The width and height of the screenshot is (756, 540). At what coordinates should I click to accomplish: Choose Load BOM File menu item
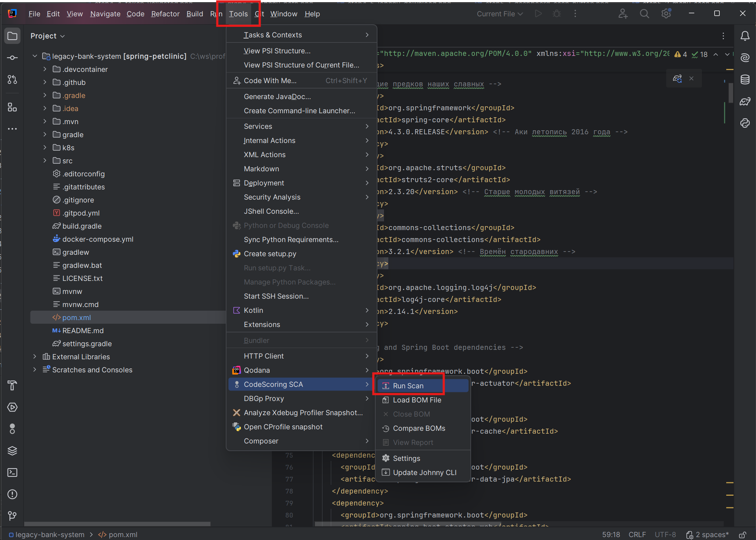[x=423, y=400]
